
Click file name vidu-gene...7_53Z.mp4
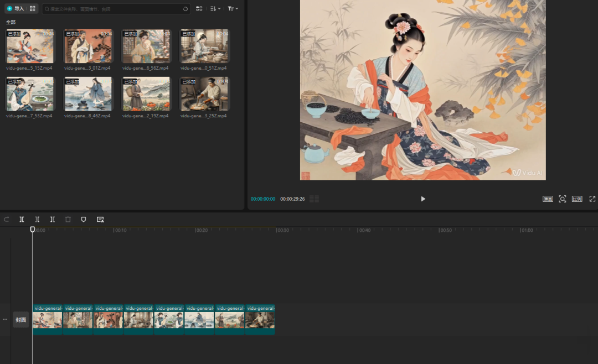[29, 116]
